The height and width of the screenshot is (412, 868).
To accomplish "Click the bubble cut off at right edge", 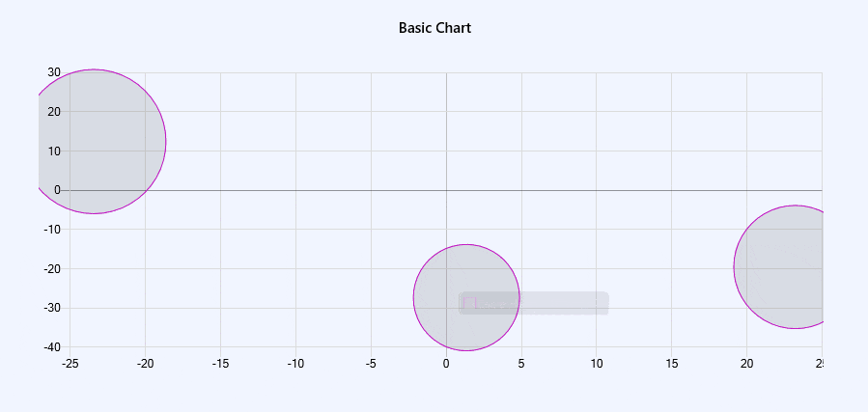I will (778, 267).
